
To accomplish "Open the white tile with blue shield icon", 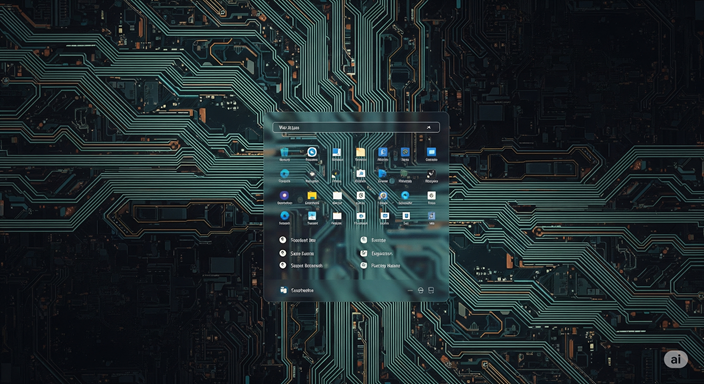I will [406, 216].
